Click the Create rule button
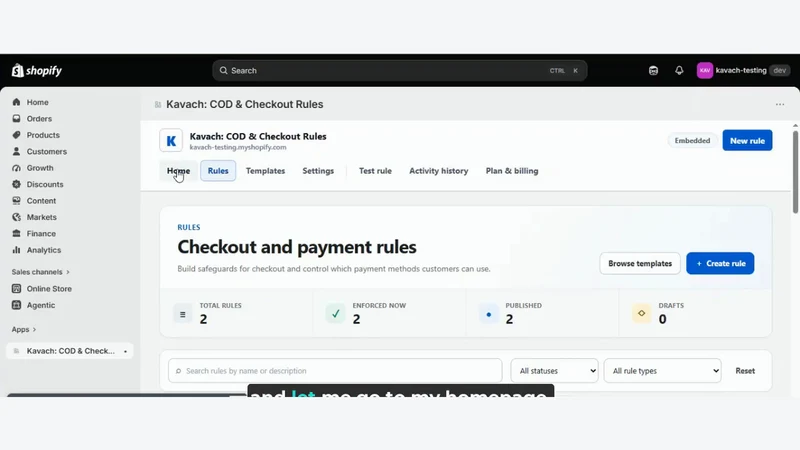This screenshot has height=450, width=800. click(720, 263)
